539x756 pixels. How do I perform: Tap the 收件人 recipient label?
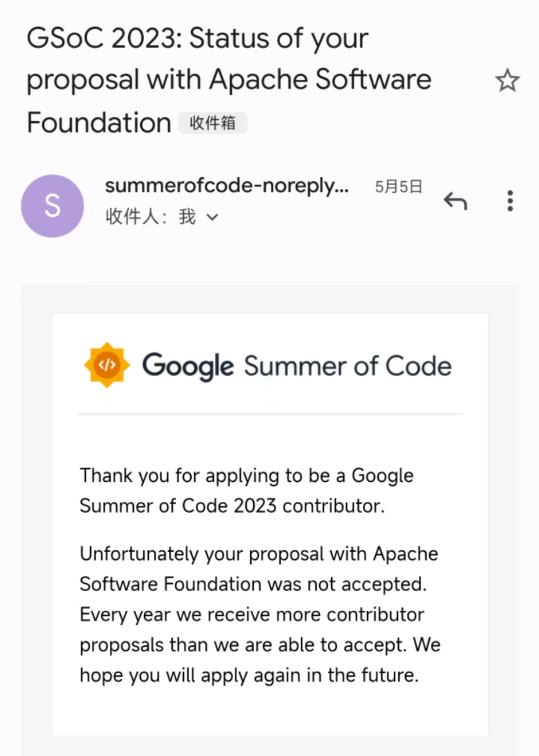click(x=136, y=217)
